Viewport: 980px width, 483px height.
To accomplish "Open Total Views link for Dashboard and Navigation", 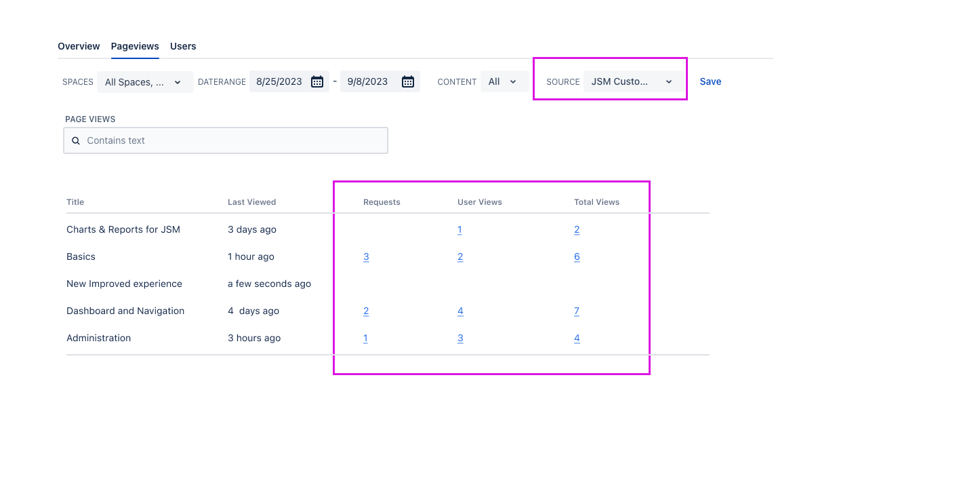I will point(577,311).
